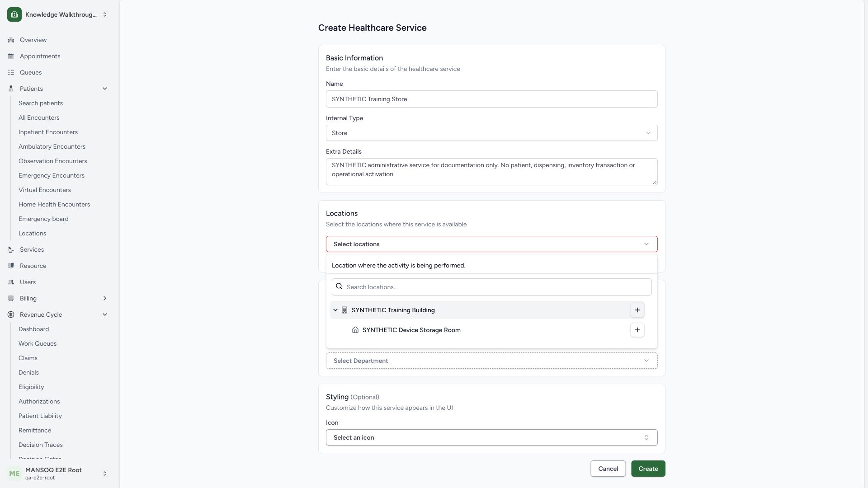Select the SYNTHETIC Device Storage Room row

(x=487, y=330)
